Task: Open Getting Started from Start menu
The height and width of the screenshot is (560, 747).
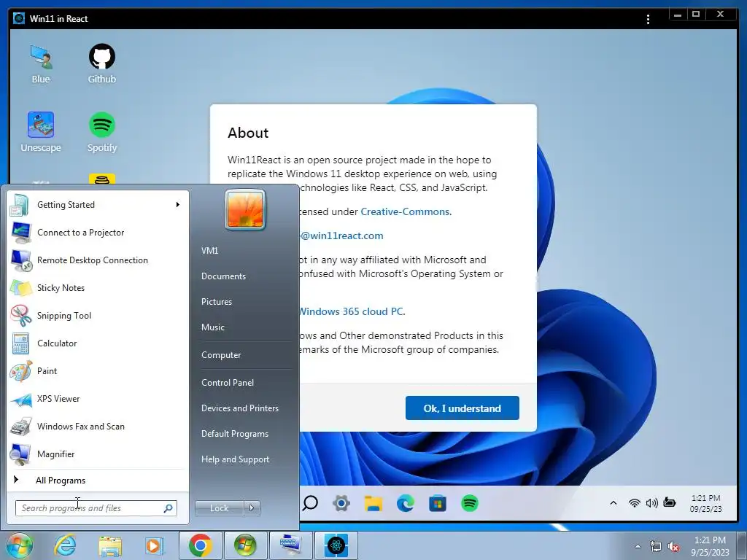Action: click(98, 205)
